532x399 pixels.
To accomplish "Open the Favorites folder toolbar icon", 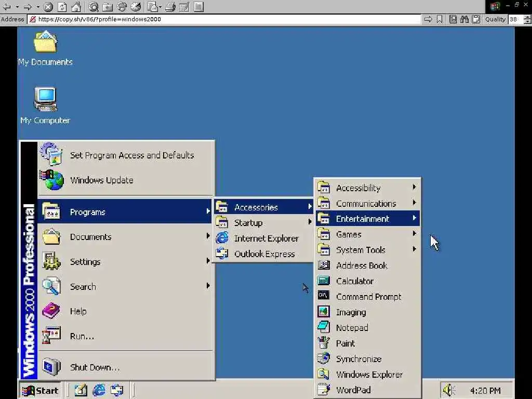I will [x=108, y=7].
